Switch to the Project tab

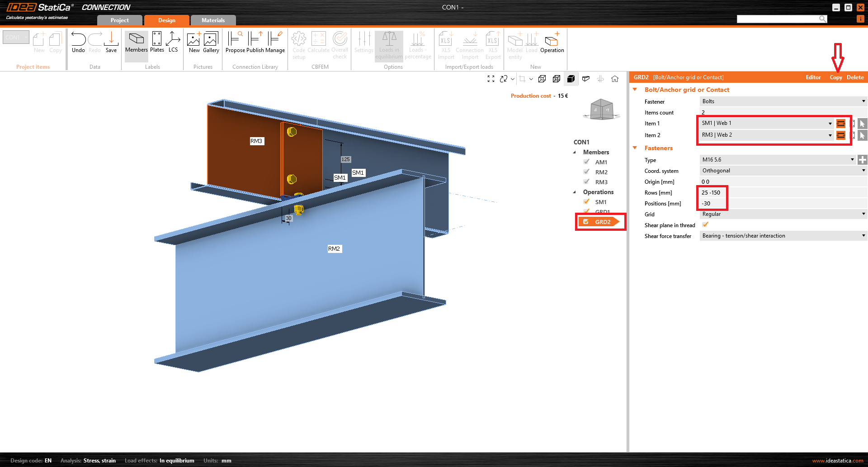coord(119,20)
